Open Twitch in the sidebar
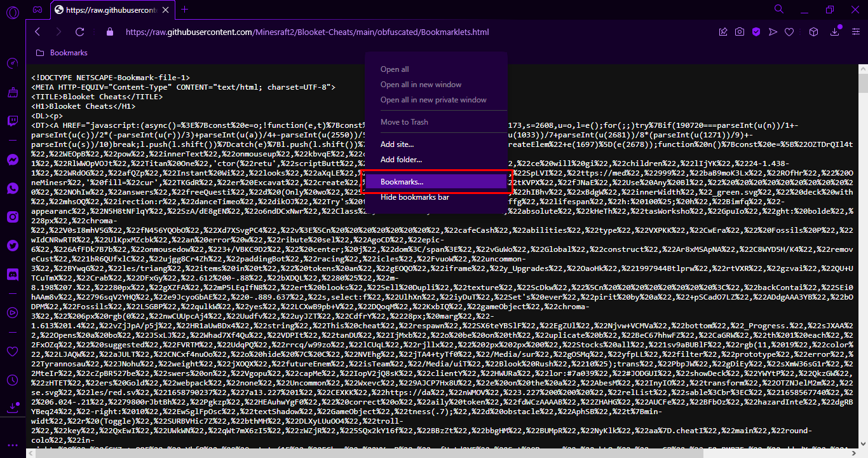868x458 pixels. point(12,121)
